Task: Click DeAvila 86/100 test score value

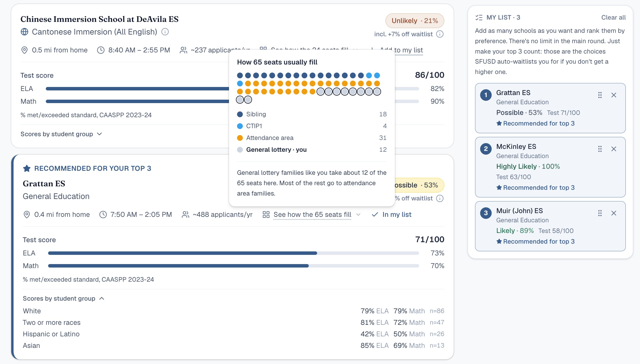Action: 430,75
